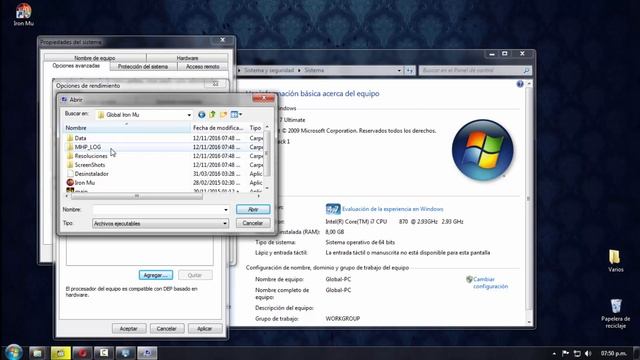Click the yellow highlighted taskbar icon
Viewport: 640px width, 360px height.
tap(60, 353)
